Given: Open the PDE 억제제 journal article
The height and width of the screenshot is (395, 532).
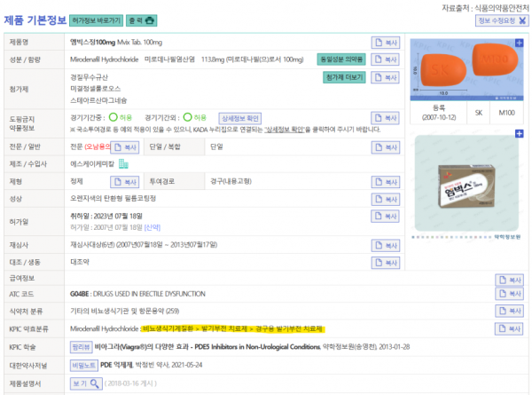Looking at the screenshot, I should [x=116, y=365].
